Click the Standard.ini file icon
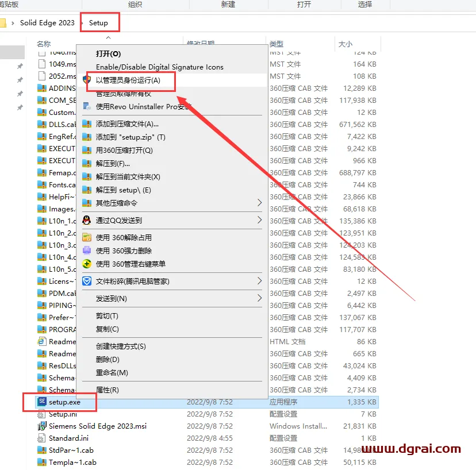Screen dimensions: 476x470 (41, 438)
